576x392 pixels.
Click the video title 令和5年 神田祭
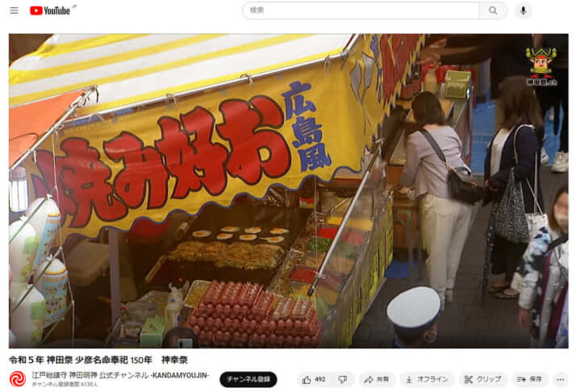coord(98,359)
